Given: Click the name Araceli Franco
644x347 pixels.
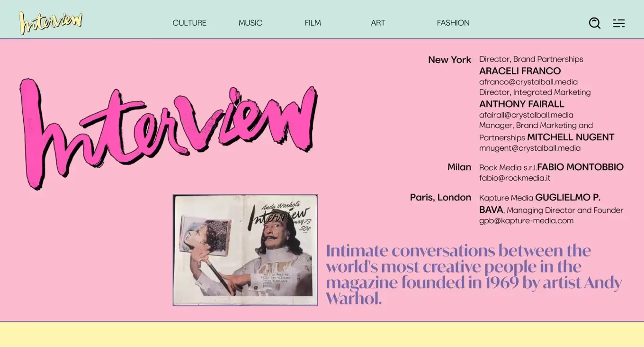Looking at the screenshot, I should (x=519, y=71).
